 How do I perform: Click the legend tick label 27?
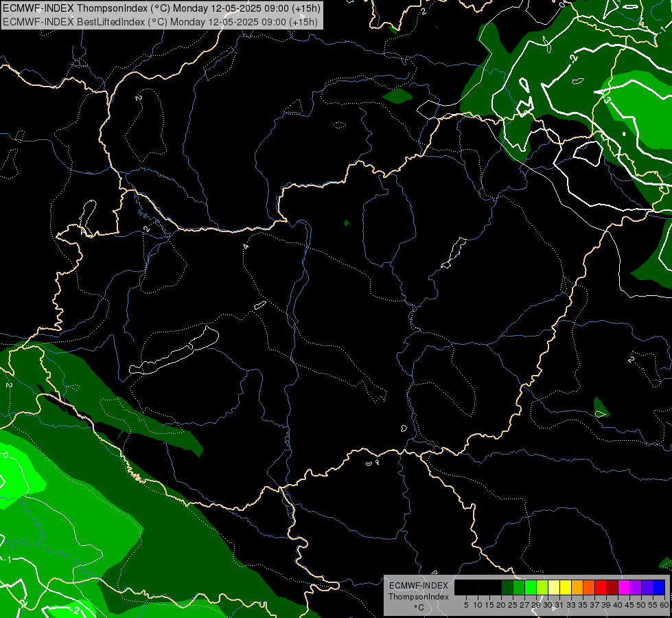coord(524,605)
